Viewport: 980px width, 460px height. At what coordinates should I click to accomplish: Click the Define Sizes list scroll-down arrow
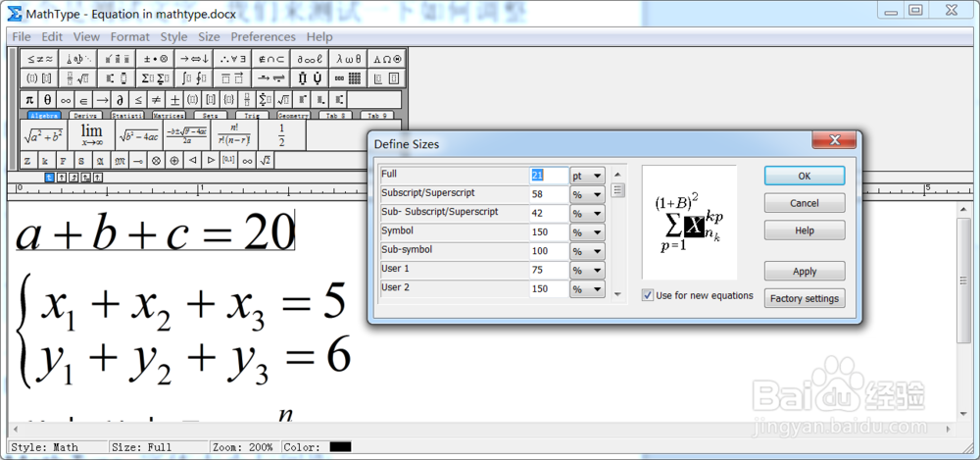pos(617,293)
